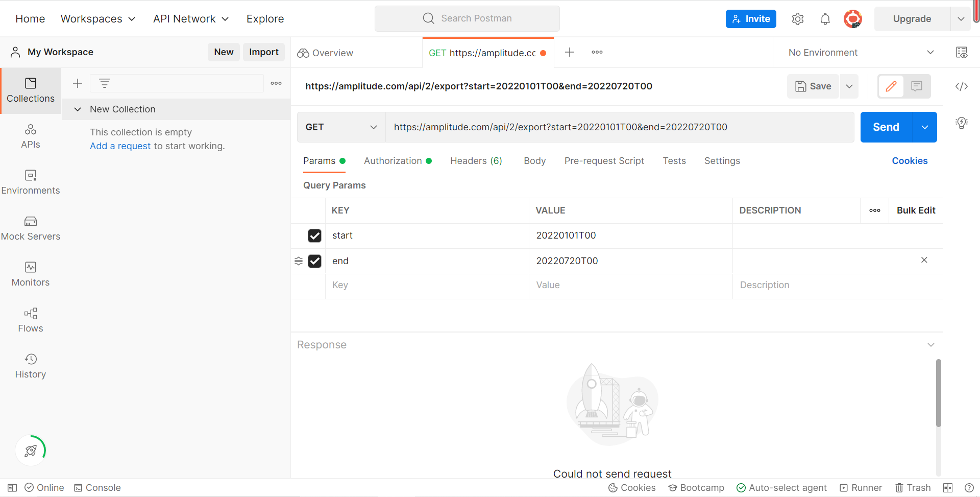The width and height of the screenshot is (980, 497).
Task: Open the info lightbulb panel
Action: click(x=962, y=123)
